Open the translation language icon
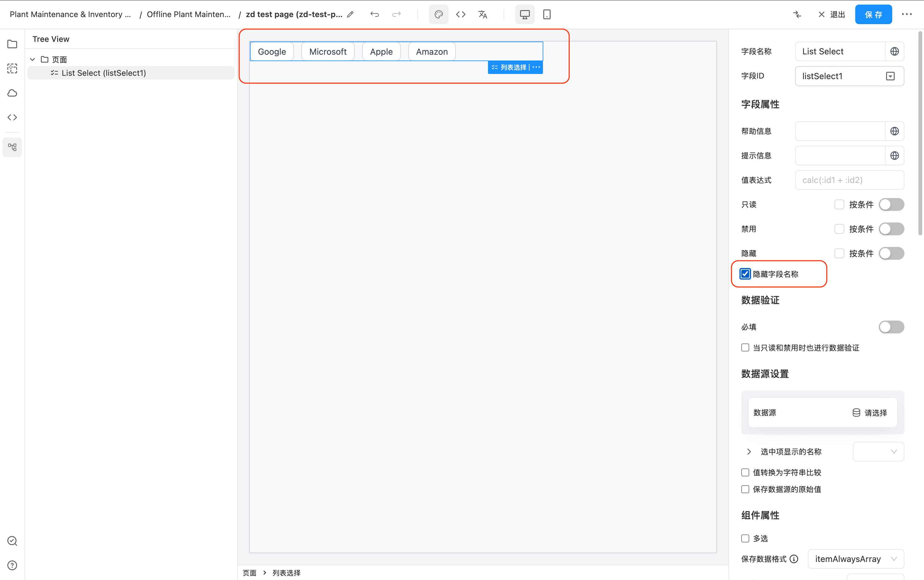This screenshot has width=924, height=580. [482, 15]
